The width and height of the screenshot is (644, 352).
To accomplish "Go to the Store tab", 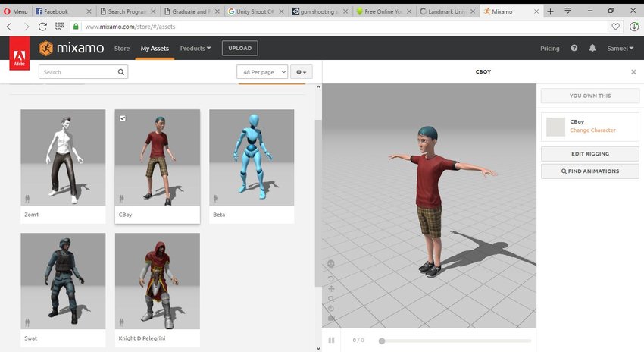I will [x=122, y=49].
